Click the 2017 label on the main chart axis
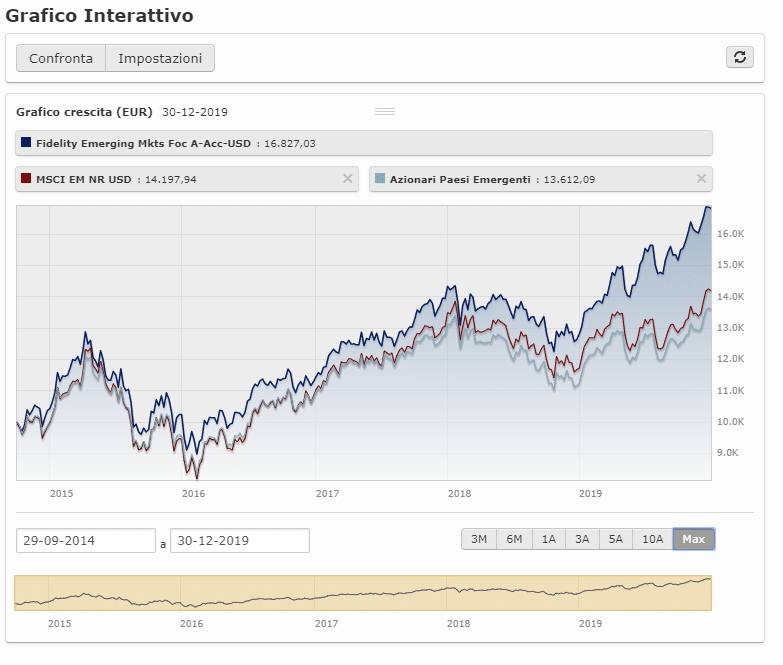 pos(327,494)
